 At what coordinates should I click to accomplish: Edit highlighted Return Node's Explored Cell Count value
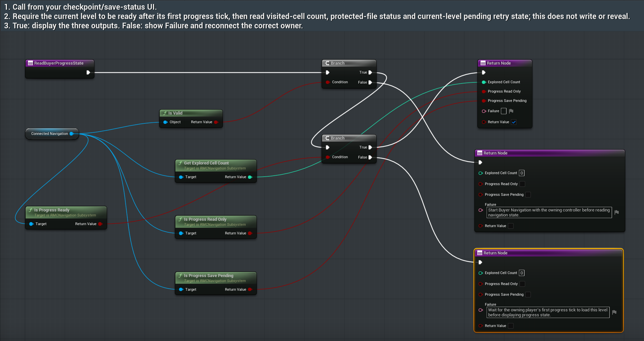coord(522,273)
